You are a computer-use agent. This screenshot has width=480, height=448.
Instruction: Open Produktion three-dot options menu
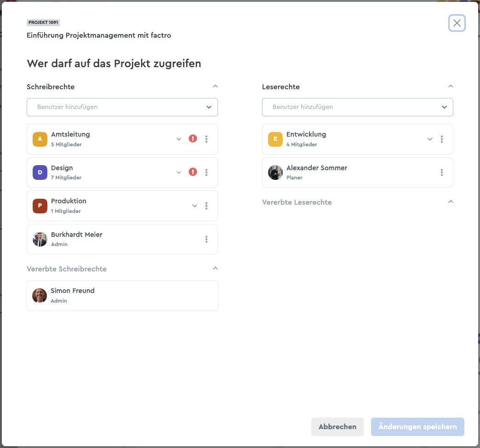click(206, 206)
